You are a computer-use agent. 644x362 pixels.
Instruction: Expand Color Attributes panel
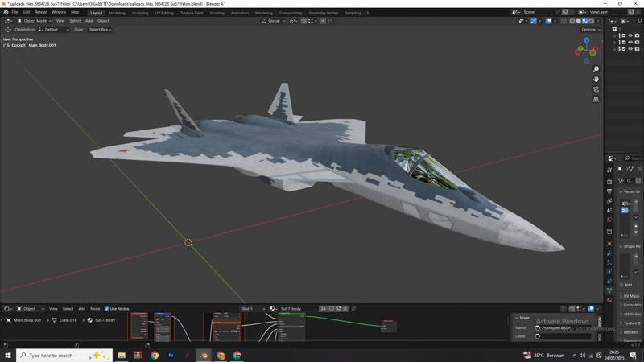[630, 305]
